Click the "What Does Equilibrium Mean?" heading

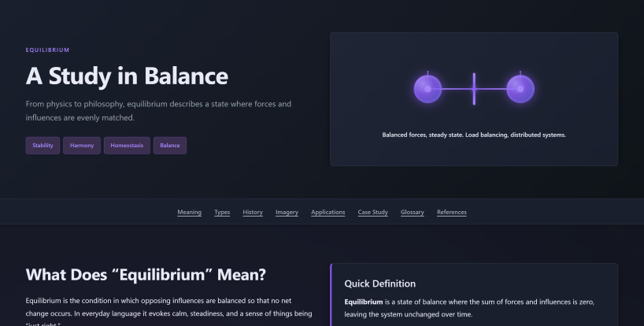(x=146, y=275)
